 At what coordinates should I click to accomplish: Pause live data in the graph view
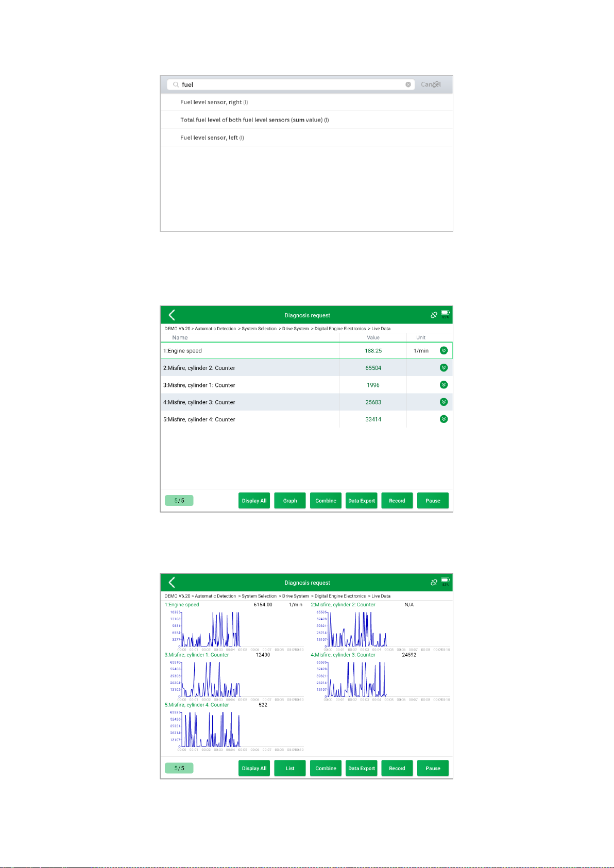click(x=433, y=768)
